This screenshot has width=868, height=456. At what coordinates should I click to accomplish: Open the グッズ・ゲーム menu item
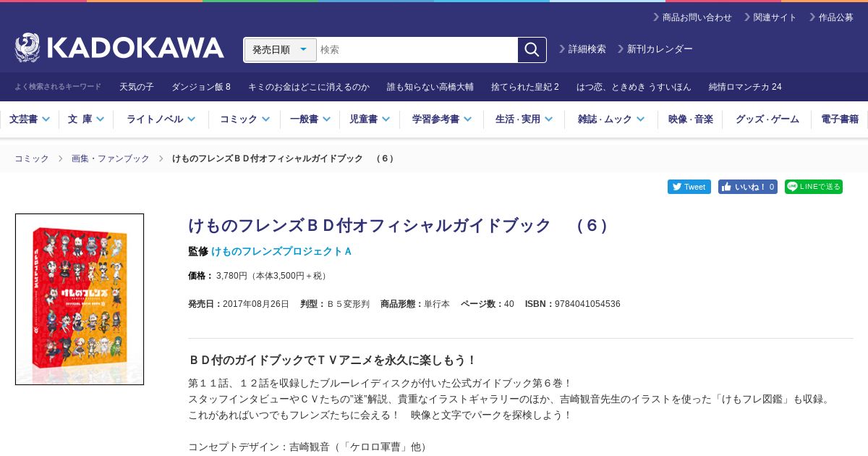(x=767, y=119)
